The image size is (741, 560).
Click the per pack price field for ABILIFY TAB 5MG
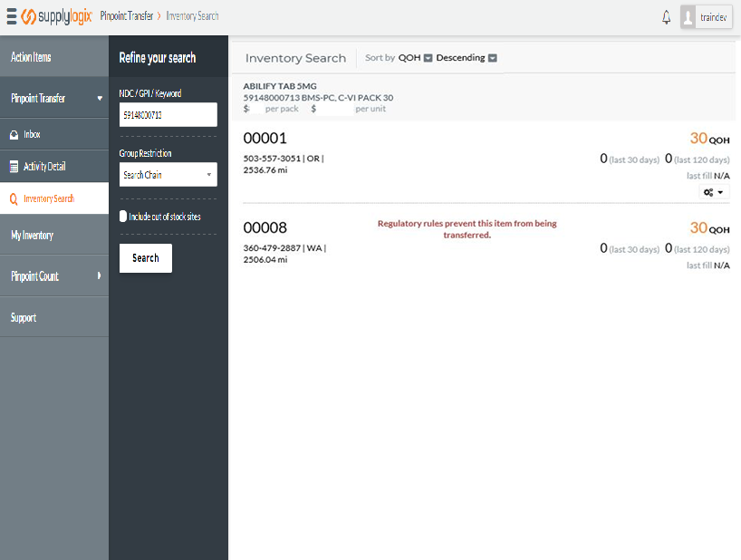coord(256,107)
